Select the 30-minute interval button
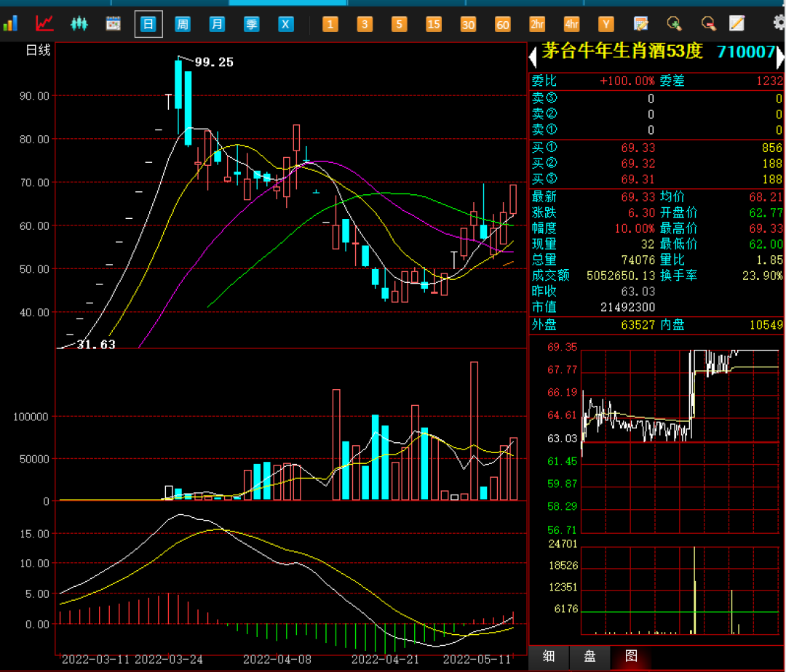This screenshot has height=672, width=786. 468,24
